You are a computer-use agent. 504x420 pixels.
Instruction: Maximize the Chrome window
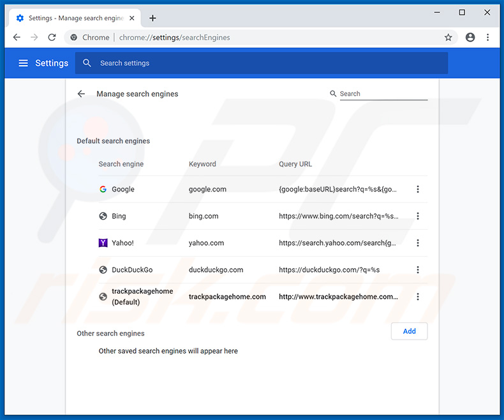[462, 12]
